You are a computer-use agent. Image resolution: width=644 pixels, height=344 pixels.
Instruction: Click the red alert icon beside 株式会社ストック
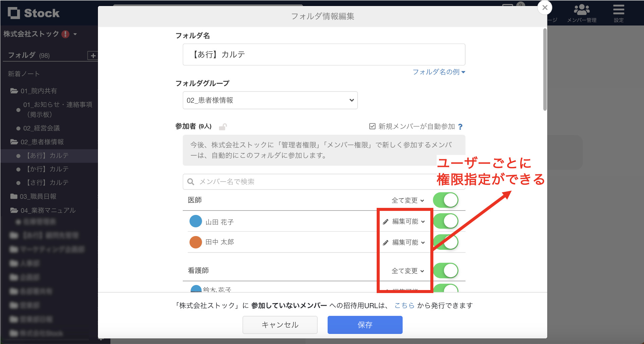pos(66,34)
